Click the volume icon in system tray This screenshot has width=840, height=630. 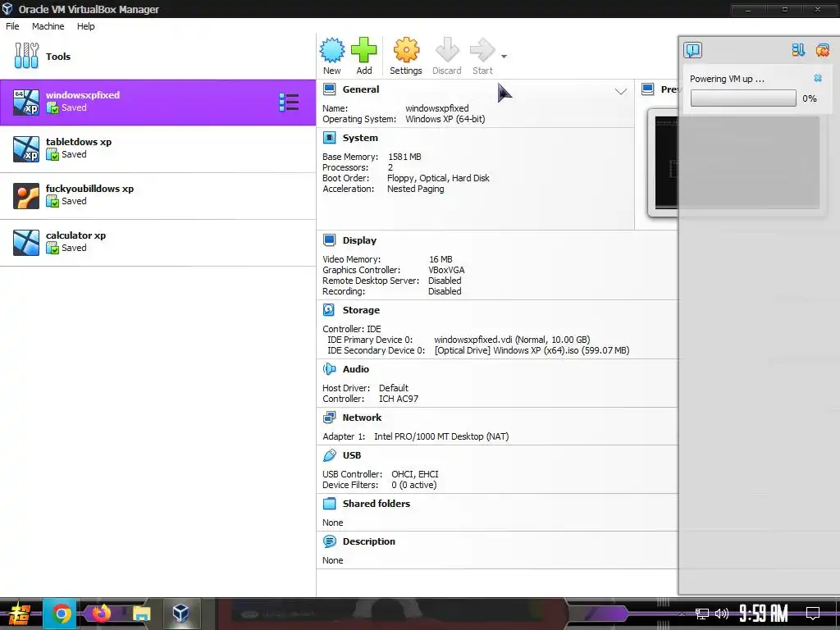[x=722, y=614]
